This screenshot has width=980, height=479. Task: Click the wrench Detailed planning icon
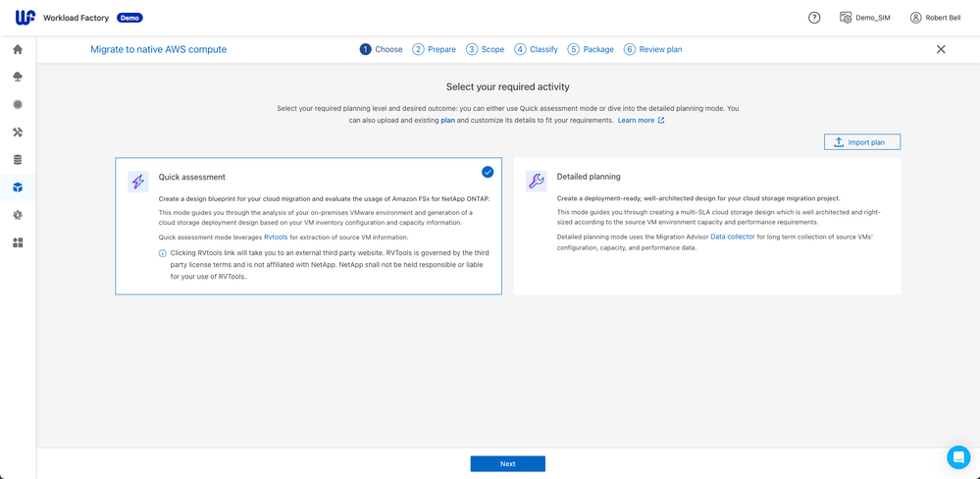coord(537,182)
